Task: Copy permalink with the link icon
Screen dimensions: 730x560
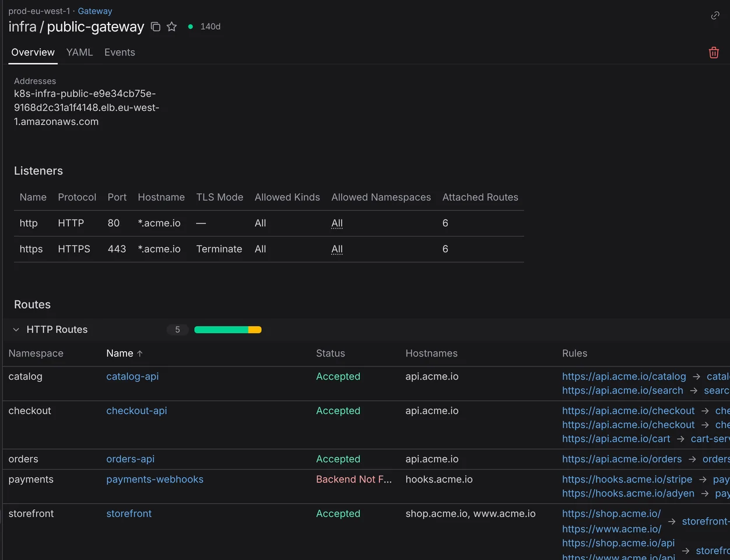Action: (x=715, y=16)
